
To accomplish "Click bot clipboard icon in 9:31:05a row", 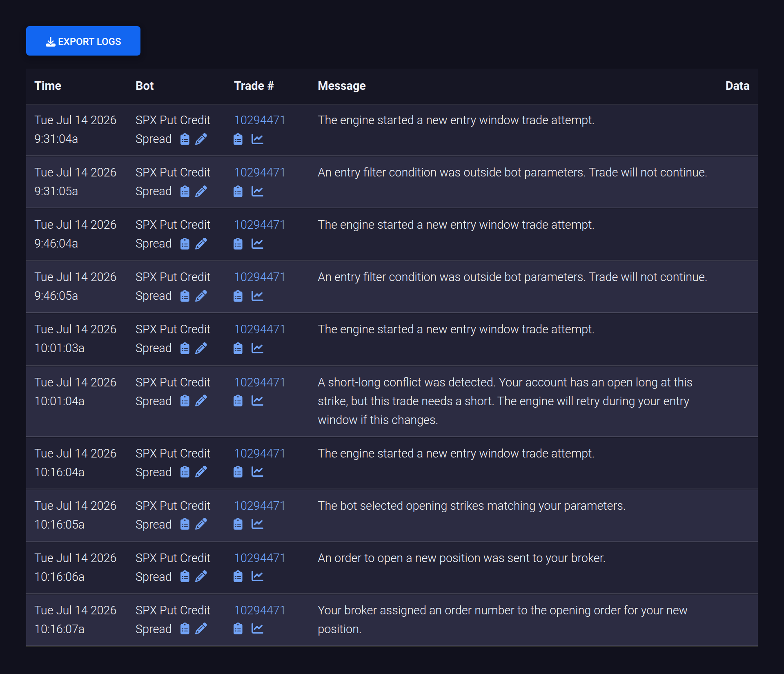I will pos(185,192).
